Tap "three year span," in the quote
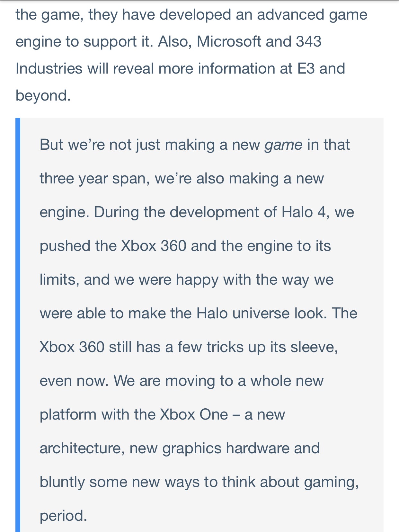Image resolution: width=399 pixels, height=532 pixels. pos(95,179)
